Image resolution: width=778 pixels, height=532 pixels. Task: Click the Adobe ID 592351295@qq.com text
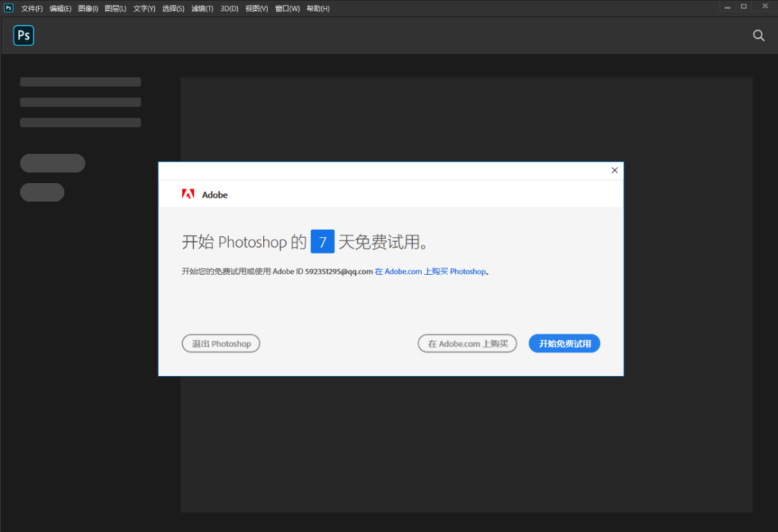(x=323, y=271)
